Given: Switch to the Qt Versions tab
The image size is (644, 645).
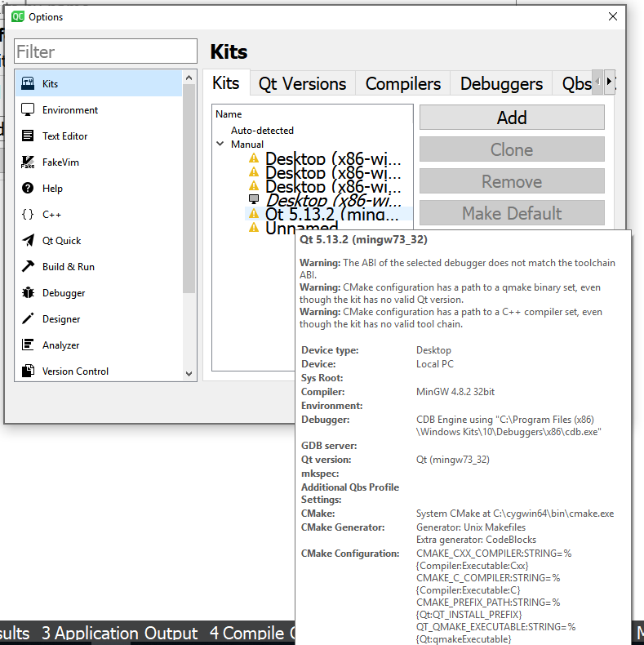Looking at the screenshot, I should coord(302,84).
